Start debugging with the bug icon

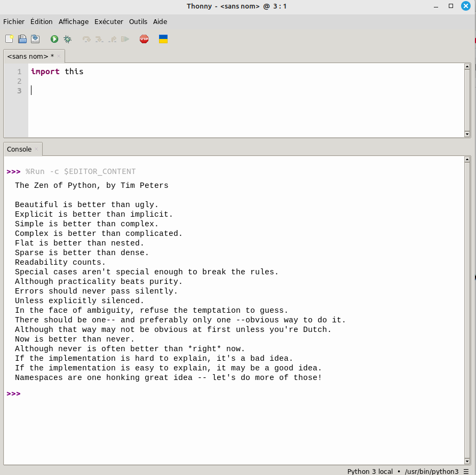(67, 39)
